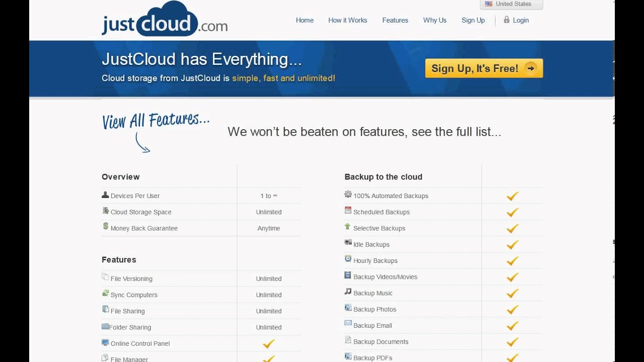Viewport: 644px width, 362px height.
Task: Click the 'We won't be beaten on features' heading
Action: (364, 132)
